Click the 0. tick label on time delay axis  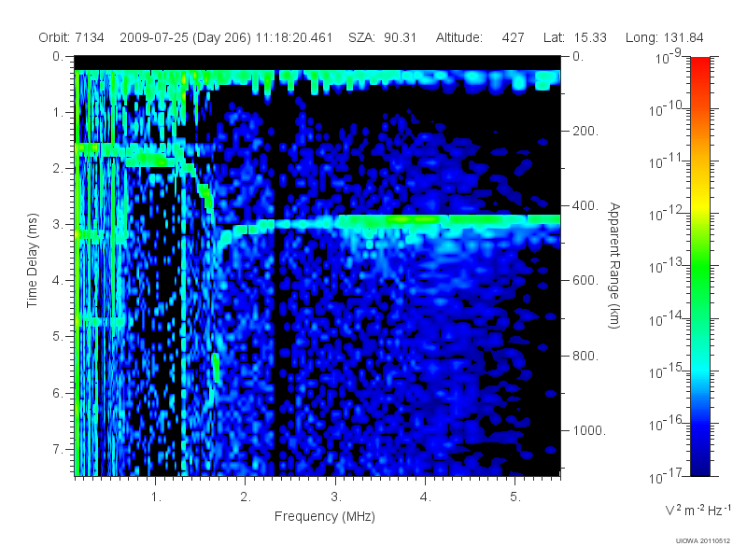coord(58,56)
